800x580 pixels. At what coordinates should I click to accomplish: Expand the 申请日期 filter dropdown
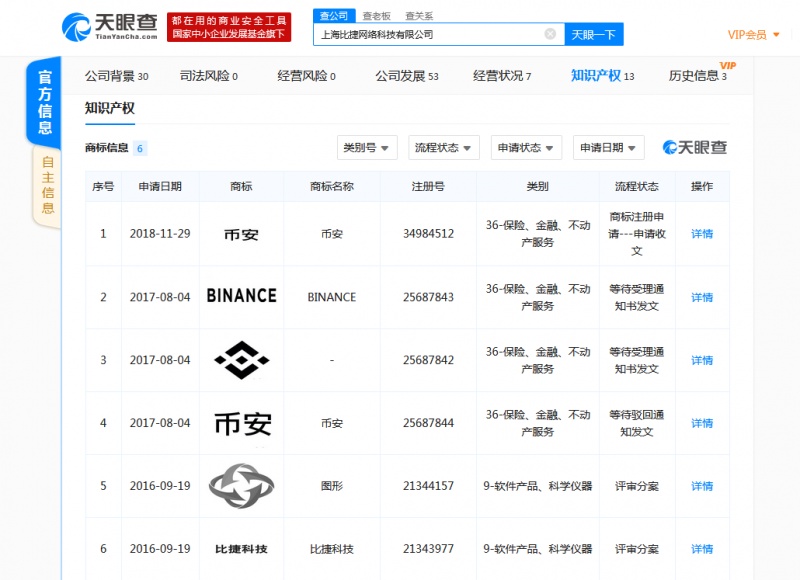608,147
